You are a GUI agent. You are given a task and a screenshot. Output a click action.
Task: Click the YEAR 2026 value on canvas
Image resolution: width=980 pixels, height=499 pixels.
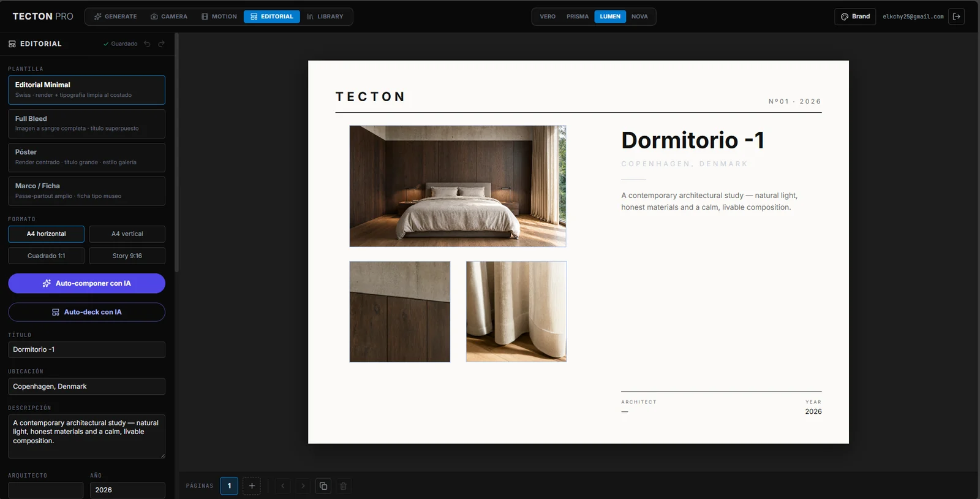point(813,411)
